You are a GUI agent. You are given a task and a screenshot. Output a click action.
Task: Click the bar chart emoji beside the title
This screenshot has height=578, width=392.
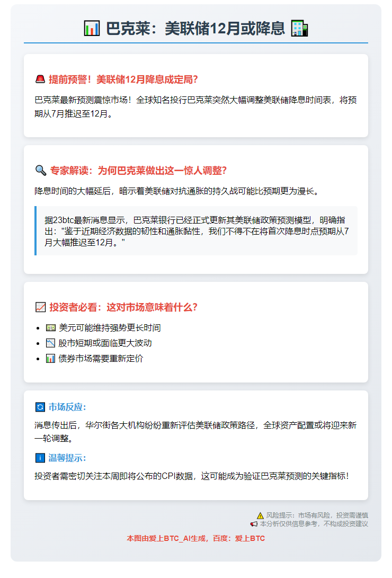(x=92, y=29)
